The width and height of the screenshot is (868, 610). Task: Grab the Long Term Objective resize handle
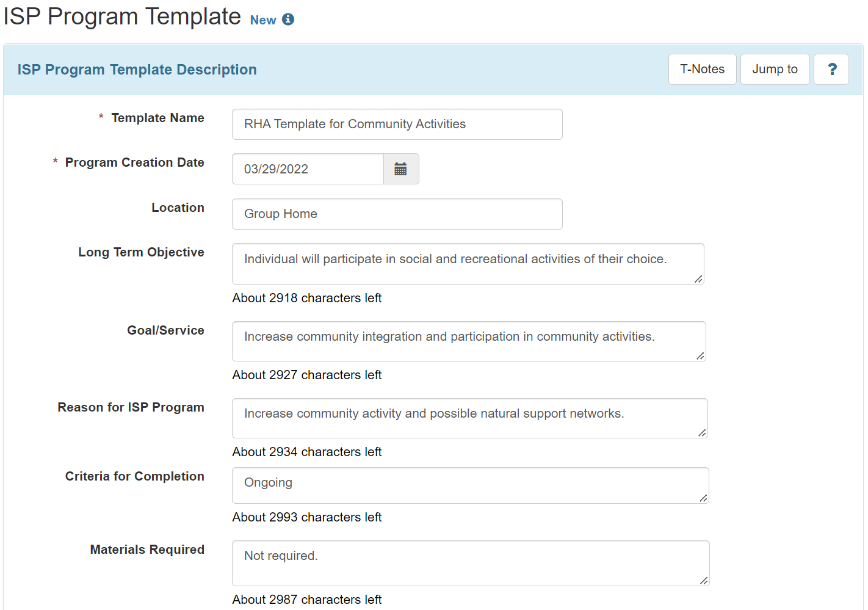tap(699, 279)
